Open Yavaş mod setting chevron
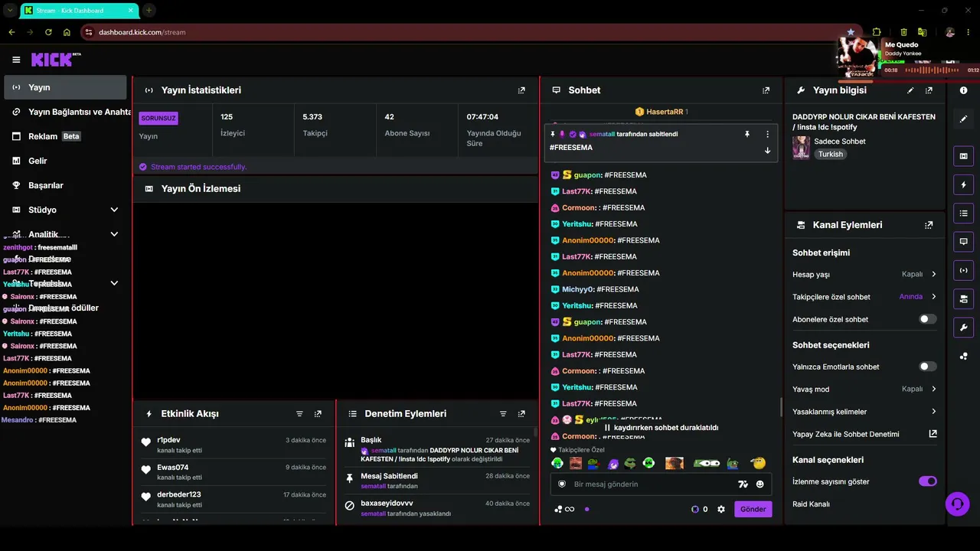Viewport: 980px width, 551px height. coord(933,389)
